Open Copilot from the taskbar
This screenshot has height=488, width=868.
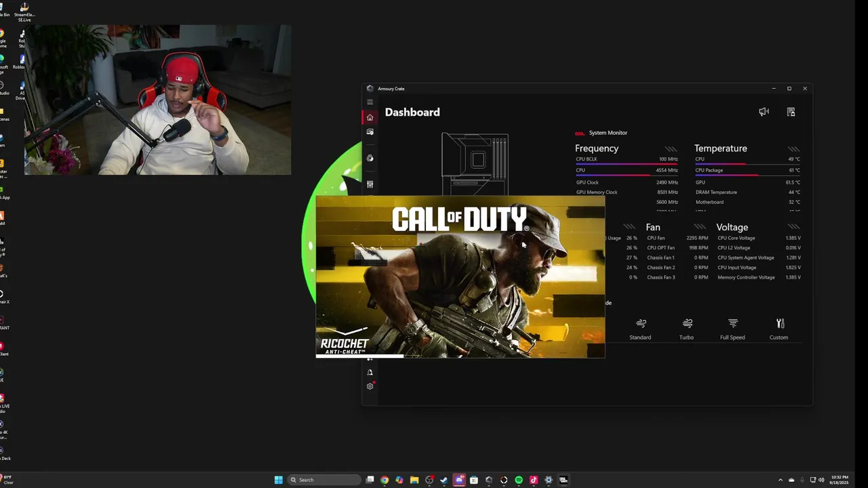[399, 480]
